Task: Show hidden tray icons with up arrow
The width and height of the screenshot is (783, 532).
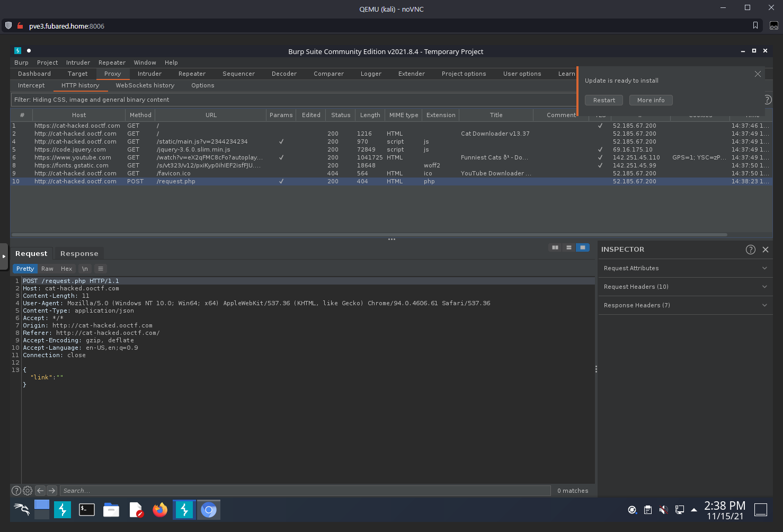Action: [694, 510]
